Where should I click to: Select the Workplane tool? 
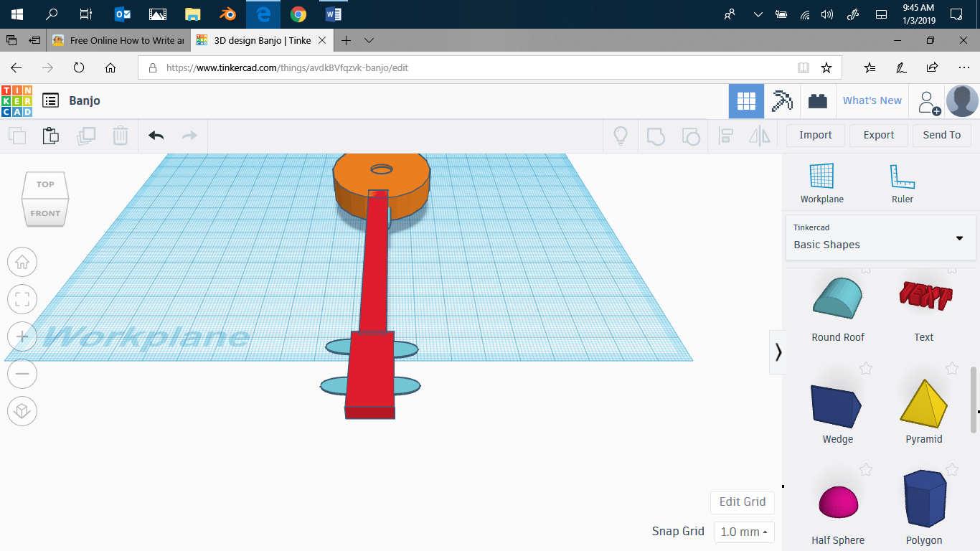822,184
